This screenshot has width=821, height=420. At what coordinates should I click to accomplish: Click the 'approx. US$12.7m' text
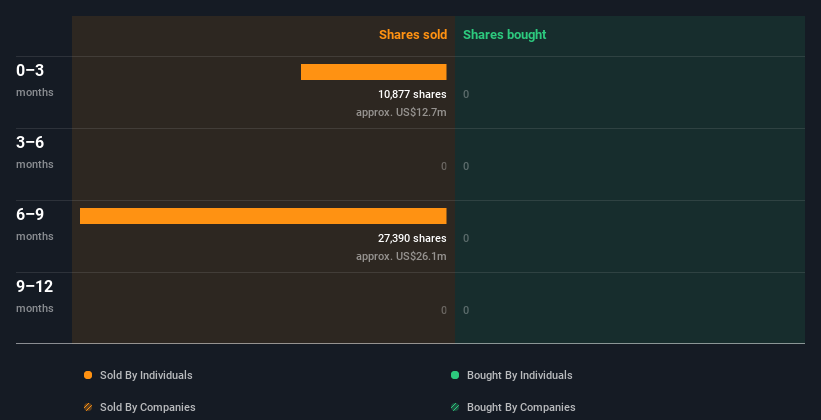coord(402,112)
